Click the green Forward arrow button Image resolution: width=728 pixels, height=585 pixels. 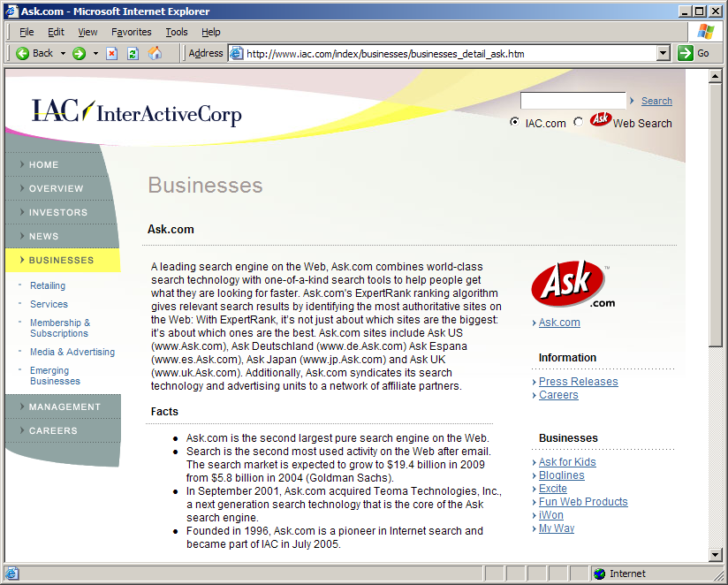pyautogui.click(x=79, y=53)
